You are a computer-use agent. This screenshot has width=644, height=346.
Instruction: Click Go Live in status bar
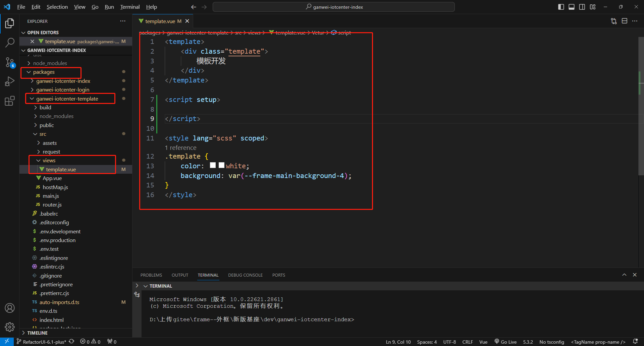(505, 342)
